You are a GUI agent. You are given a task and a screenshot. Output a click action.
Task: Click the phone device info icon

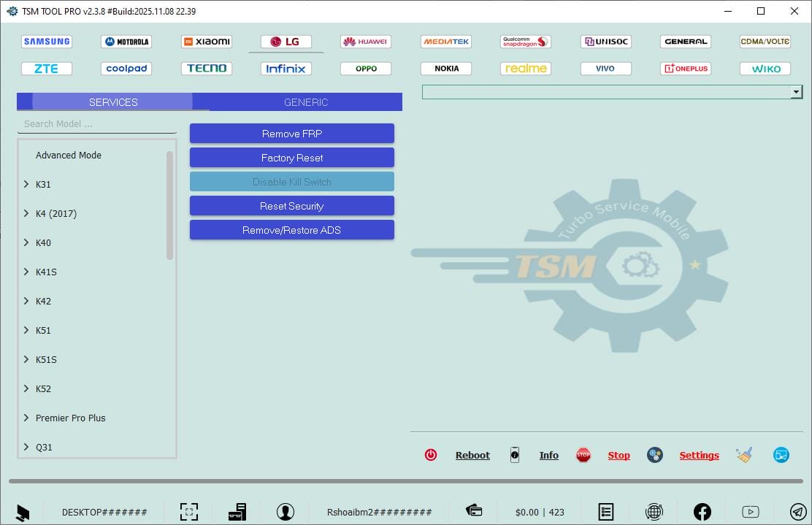(x=515, y=454)
